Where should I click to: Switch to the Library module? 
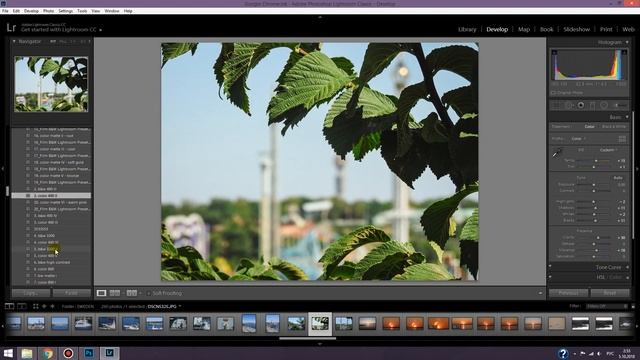pos(467,29)
